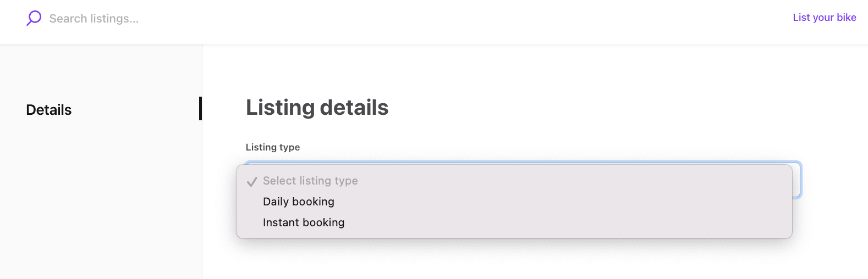
Task: Click the Listing type field label
Action: [x=273, y=147]
